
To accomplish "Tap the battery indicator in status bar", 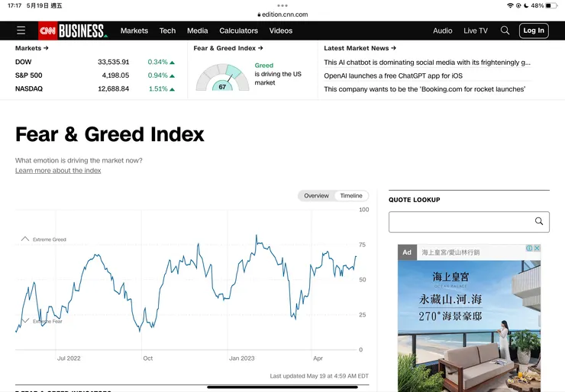I will [x=551, y=5].
